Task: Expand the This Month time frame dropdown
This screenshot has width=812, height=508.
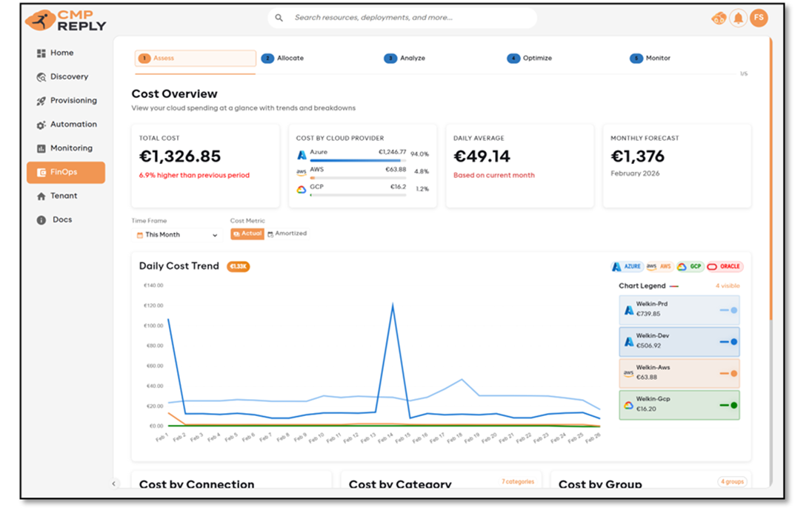Action: [178, 235]
